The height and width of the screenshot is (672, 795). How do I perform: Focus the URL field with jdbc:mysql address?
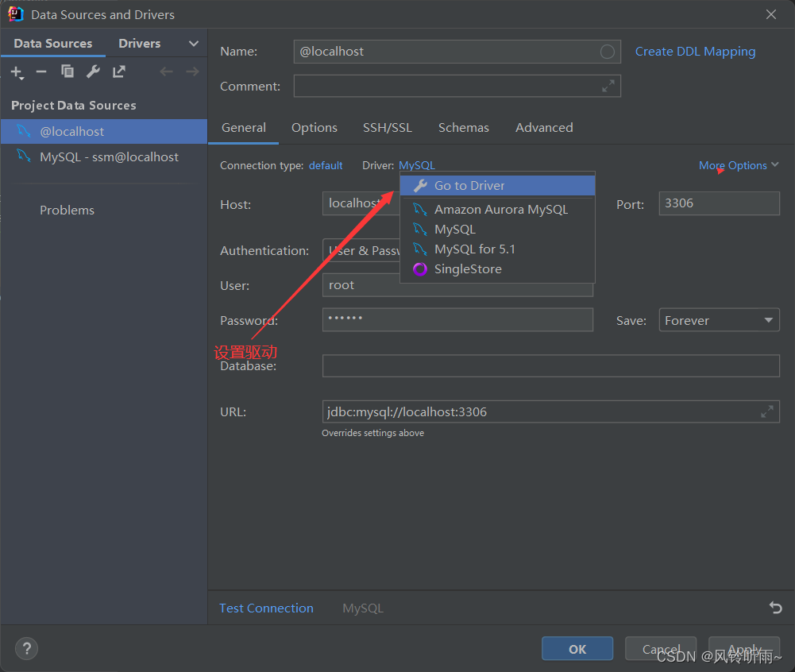tap(550, 411)
